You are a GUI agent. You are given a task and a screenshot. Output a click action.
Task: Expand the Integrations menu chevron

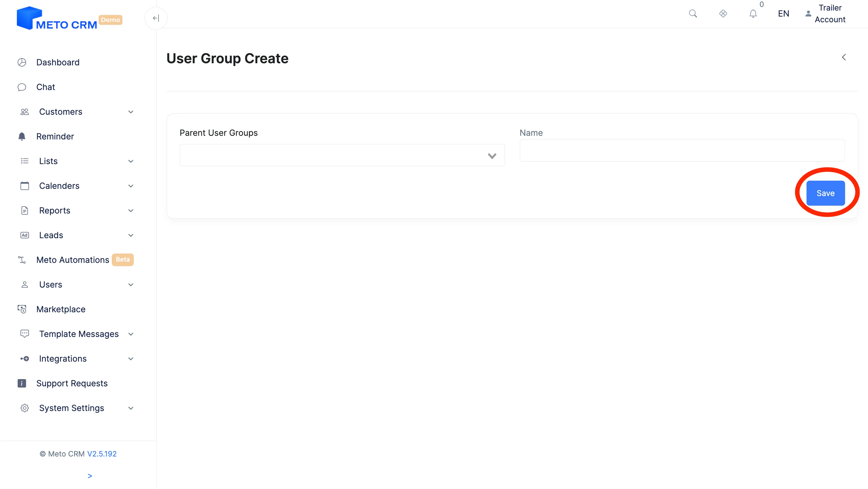[131, 359]
